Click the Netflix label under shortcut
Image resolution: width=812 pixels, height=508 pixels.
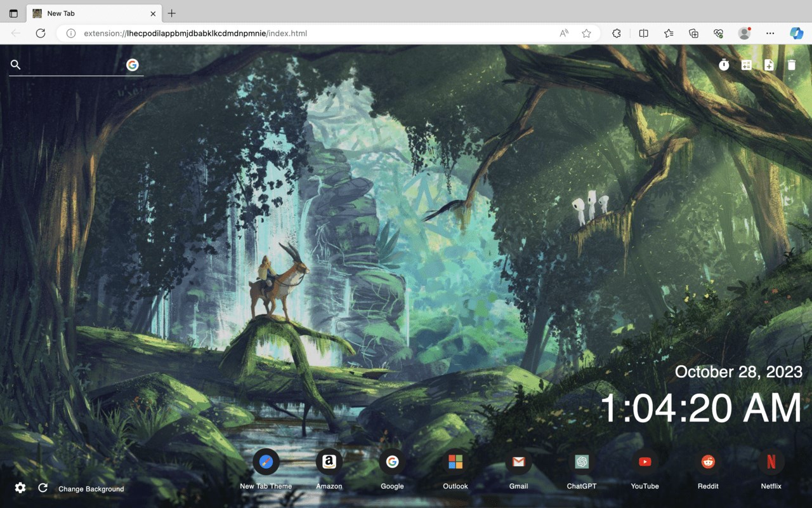771,486
